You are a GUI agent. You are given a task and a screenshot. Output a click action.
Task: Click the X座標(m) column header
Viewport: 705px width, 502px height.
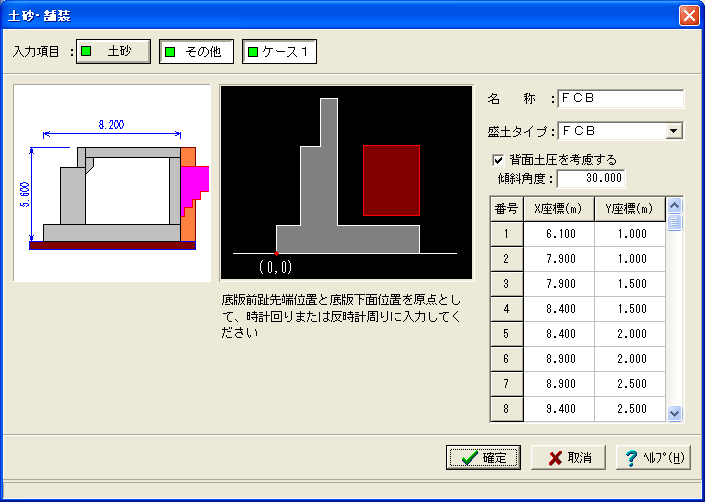559,209
